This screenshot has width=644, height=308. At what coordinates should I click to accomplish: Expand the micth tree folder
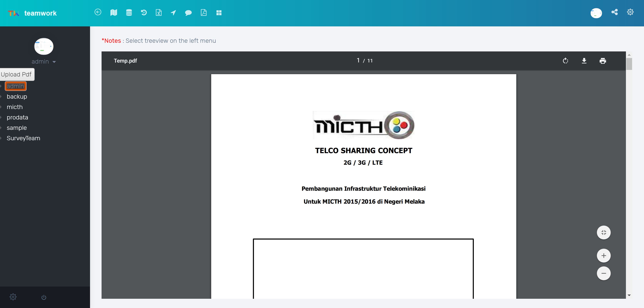click(x=1, y=107)
